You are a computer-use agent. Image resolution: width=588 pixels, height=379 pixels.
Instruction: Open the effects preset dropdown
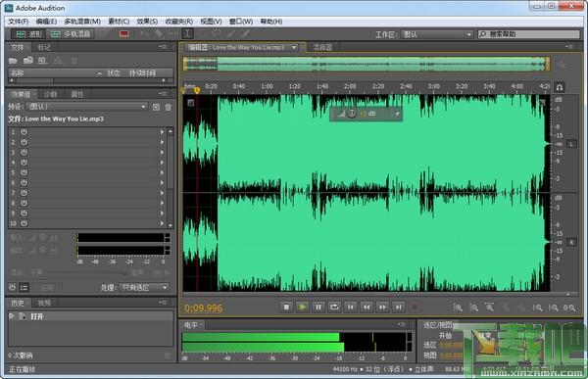pos(86,107)
